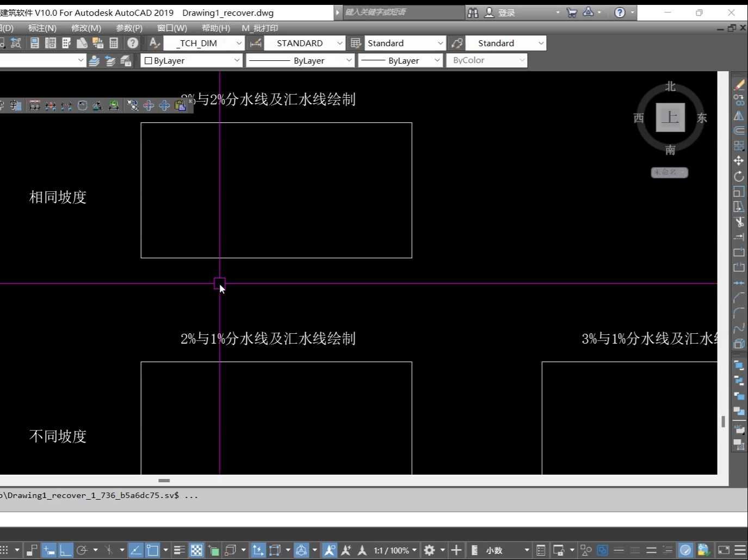Viewport: 748px width, 560px height.
Task: Open the M_批打印 menu
Action: [x=260, y=28]
